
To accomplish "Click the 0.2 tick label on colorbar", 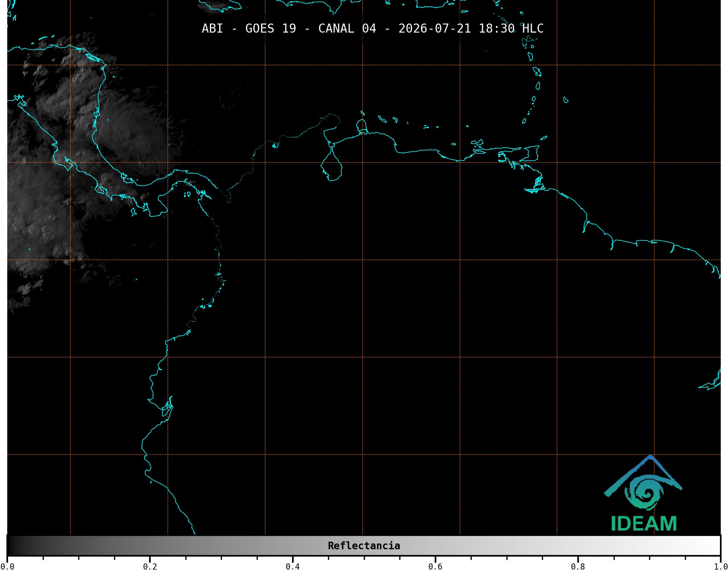I will [150, 567].
